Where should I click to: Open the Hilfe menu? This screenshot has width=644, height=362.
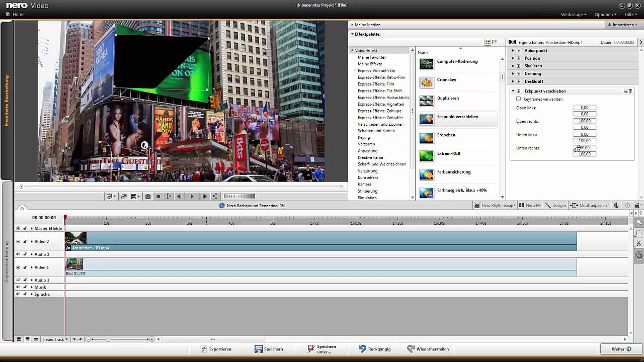631,15
